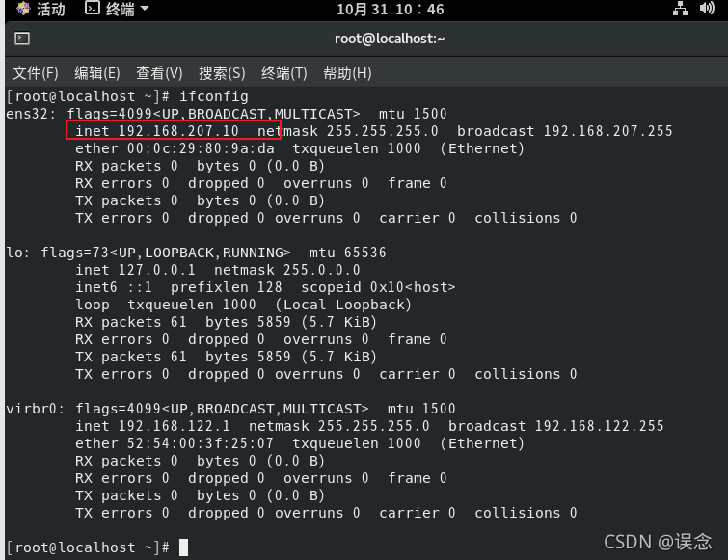This screenshot has height=560, width=728.
Task: Click broadcast address 192.168.207.255
Action: point(607,131)
